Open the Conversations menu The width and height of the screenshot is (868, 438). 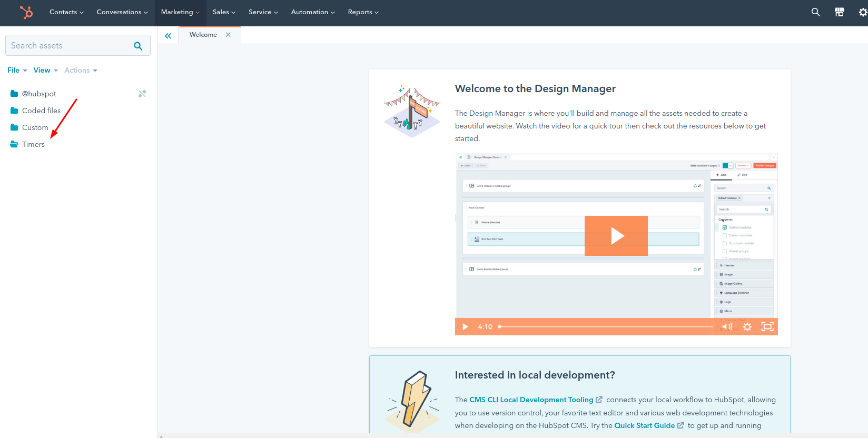tap(122, 12)
